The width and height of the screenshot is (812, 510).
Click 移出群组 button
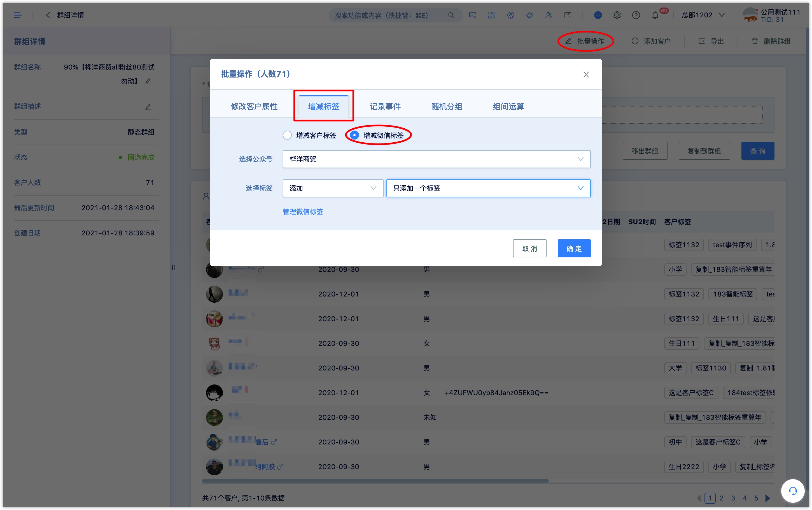[x=645, y=151]
